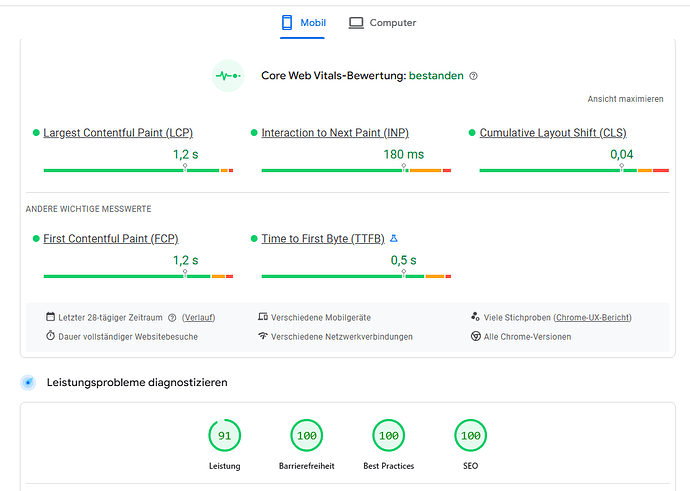The height and width of the screenshot is (491, 690).
Task: Open Largest Contentful Paint (LCP) link
Action: pos(118,133)
